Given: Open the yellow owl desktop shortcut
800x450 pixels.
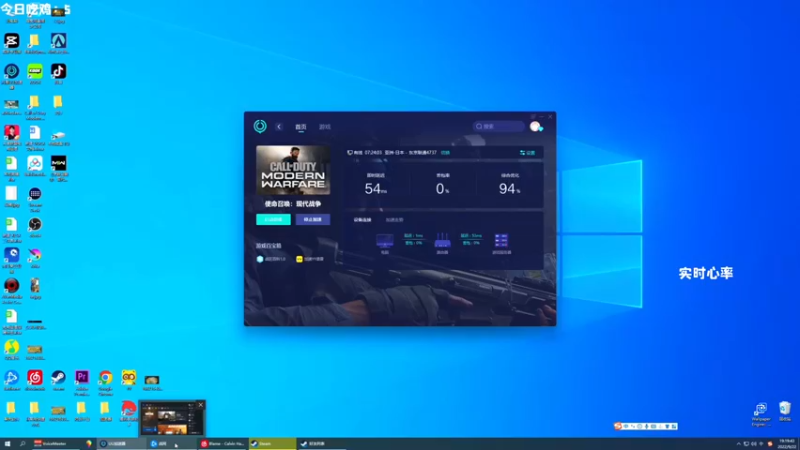Looking at the screenshot, I should point(129,378).
